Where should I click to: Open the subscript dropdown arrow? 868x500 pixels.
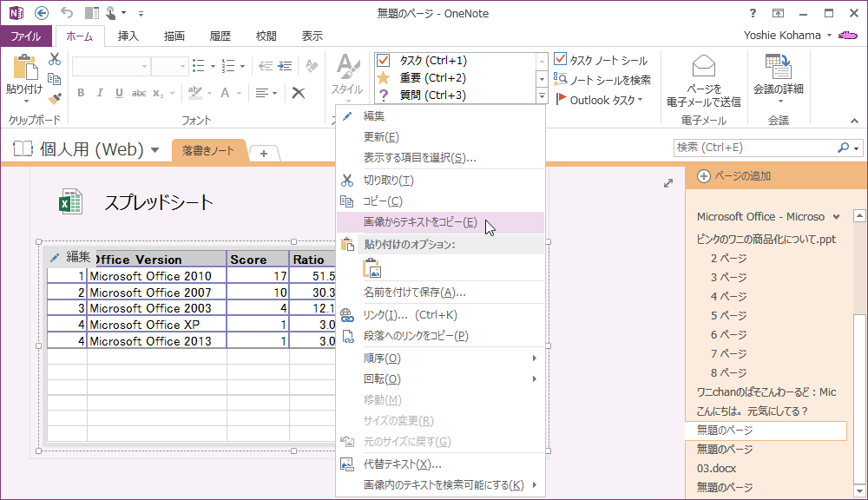point(172,93)
